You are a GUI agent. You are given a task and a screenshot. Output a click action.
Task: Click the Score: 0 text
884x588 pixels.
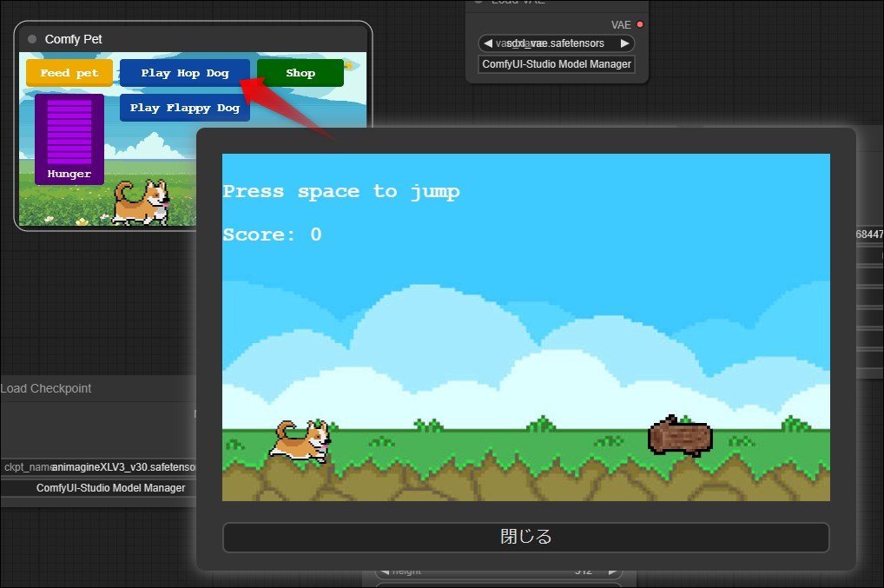[273, 235]
